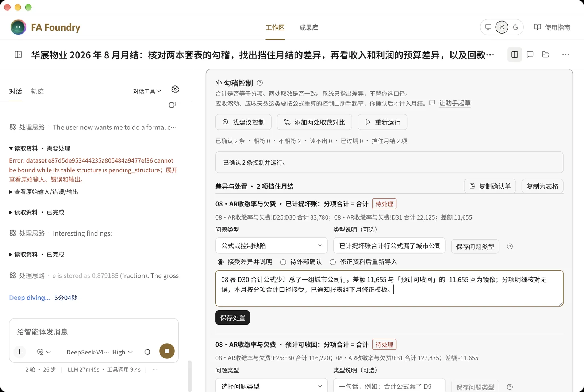Screen dimensions: 584x392
Task: Click help icon next to 勾稽控制
Action: (x=260, y=83)
